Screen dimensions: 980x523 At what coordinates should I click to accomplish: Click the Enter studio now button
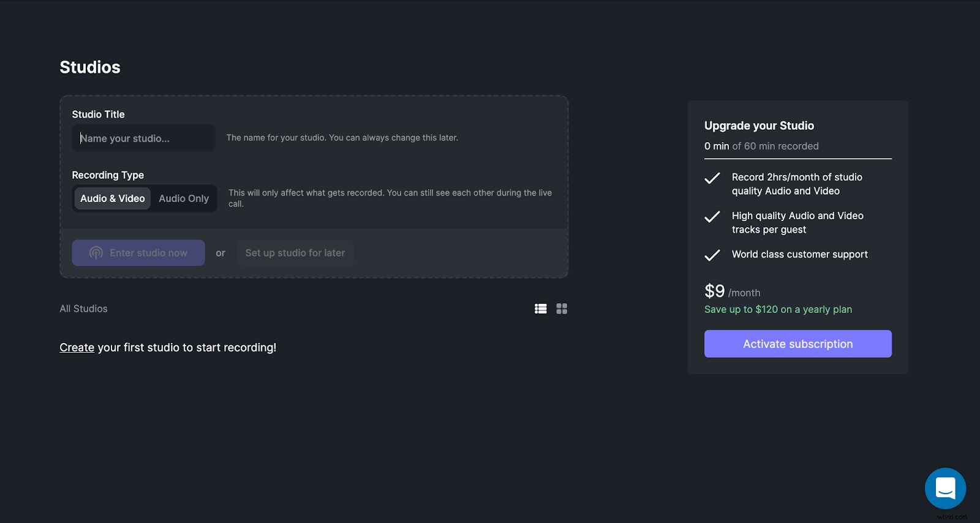click(x=138, y=253)
